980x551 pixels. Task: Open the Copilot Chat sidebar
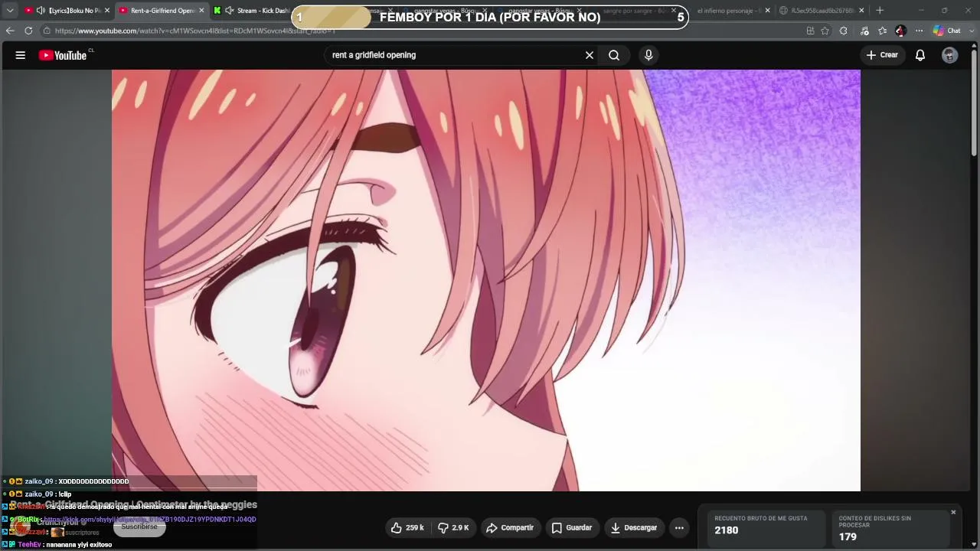947,31
